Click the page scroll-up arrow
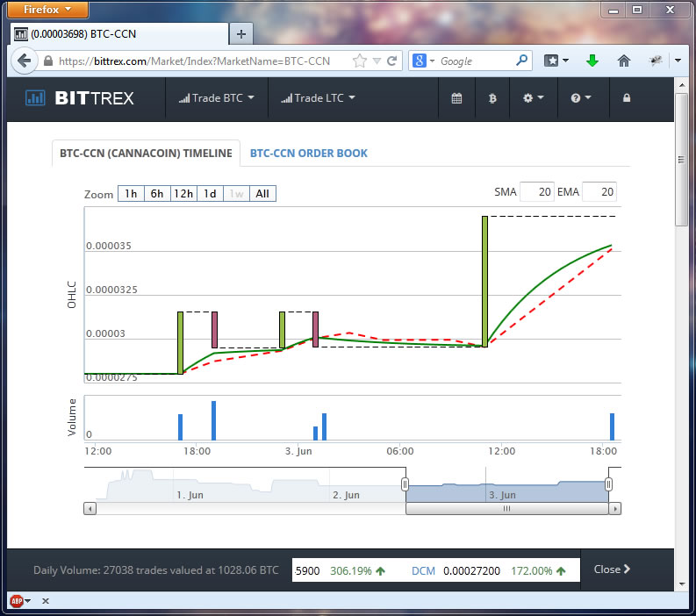 [x=681, y=84]
